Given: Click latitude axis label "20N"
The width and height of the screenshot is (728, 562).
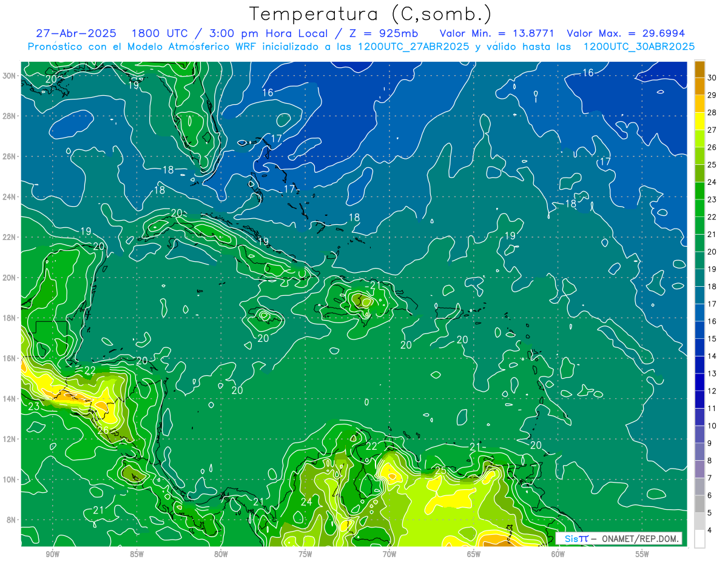Looking at the screenshot, I should (9, 278).
